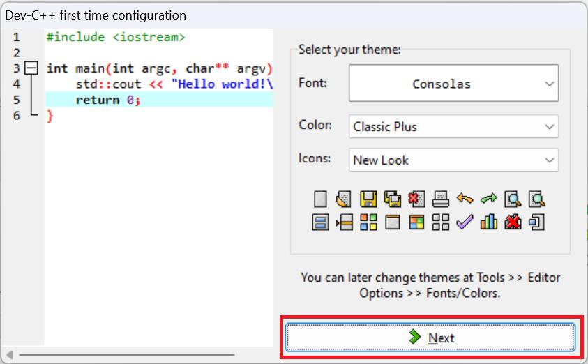This screenshot has width=588, height=364.
Task: Click the green redo arrow icon
Action: click(489, 199)
